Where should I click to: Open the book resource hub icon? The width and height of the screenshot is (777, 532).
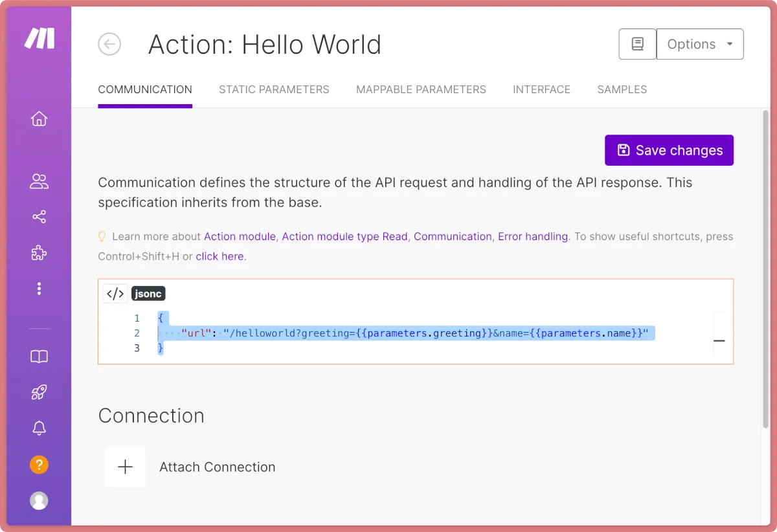(39, 357)
